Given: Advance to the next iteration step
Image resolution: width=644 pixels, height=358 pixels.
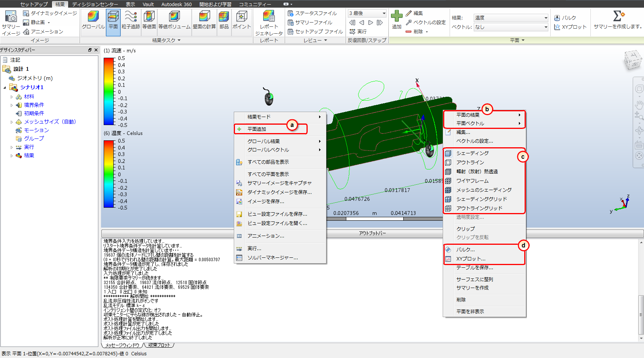Looking at the screenshot, I should pos(370,23).
